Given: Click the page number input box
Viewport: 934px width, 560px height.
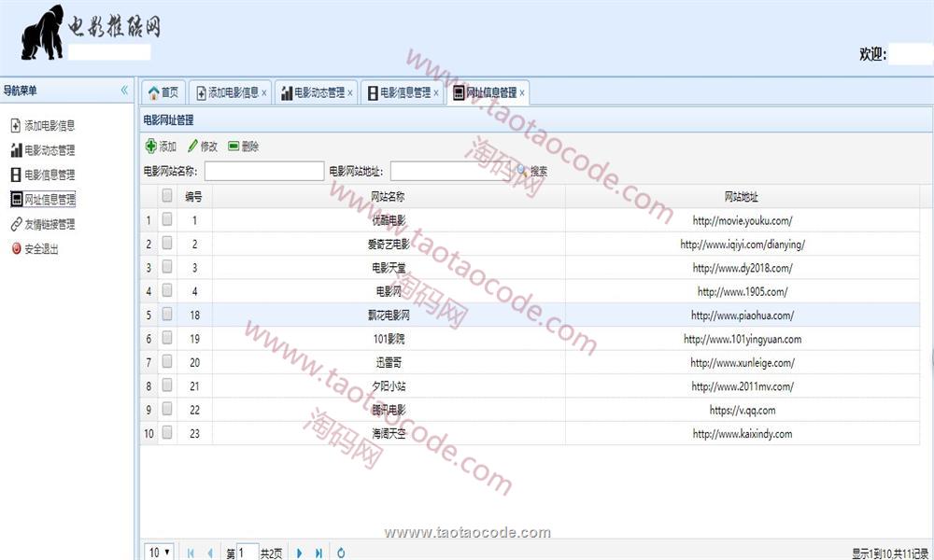Looking at the screenshot, I should [x=247, y=553].
